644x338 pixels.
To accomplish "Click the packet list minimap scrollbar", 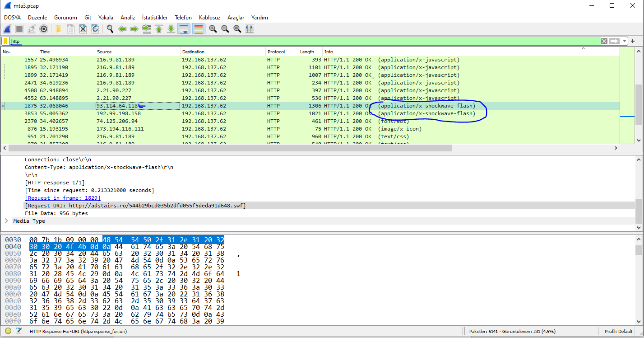I will coord(627,96).
